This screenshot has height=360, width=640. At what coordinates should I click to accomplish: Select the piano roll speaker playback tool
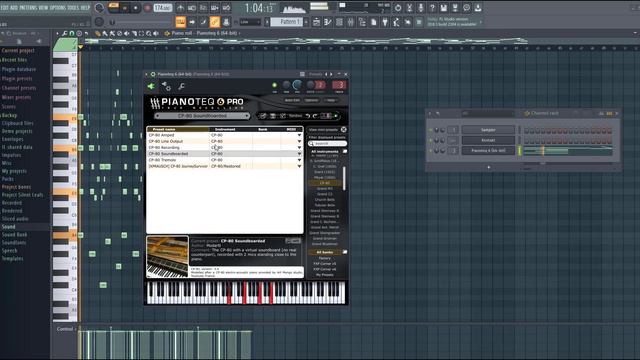(156, 33)
